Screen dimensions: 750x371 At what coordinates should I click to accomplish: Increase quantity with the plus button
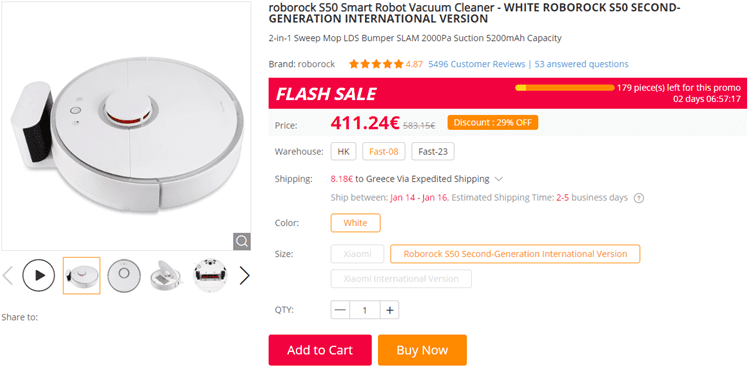click(390, 310)
